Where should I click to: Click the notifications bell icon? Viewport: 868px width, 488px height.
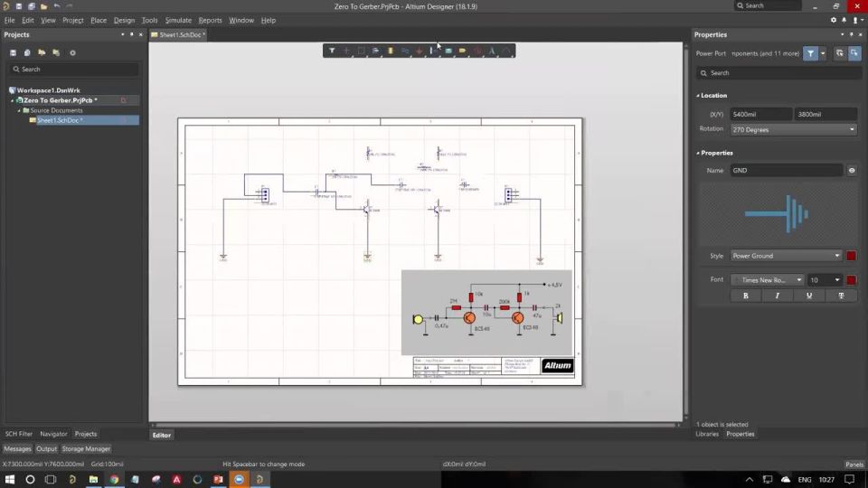[844, 20]
